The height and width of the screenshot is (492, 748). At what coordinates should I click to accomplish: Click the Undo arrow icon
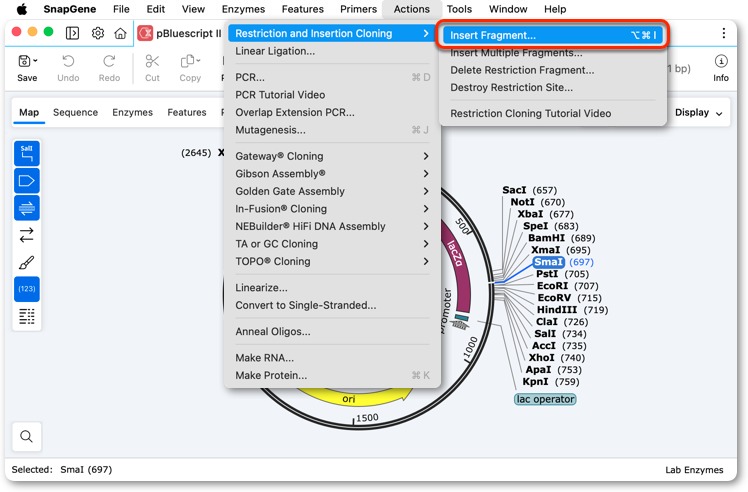coord(68,61)
